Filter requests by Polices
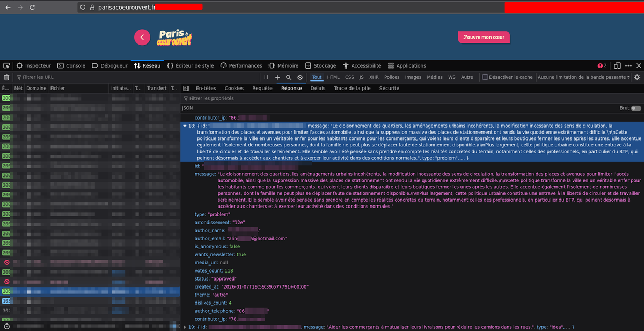Image resolution: width=644 pixels, height=331 pixels. (392, 77)
